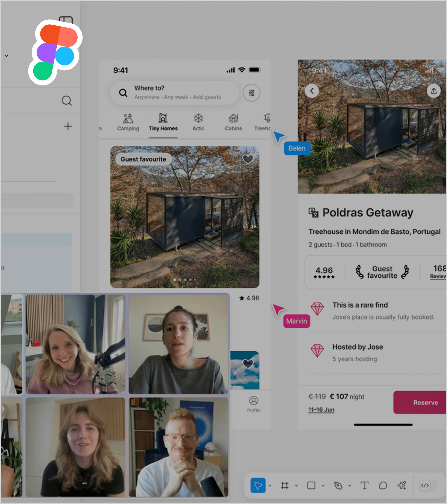Click the '11-16 Jun' dates link
Image resolution: width=447 pixels, height=504 pixels.
click(x=321, y=410)
